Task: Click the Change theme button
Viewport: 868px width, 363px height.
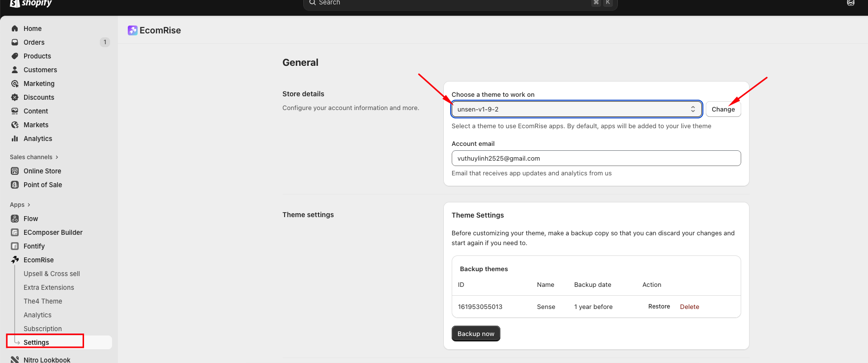Action: point(723,109)
